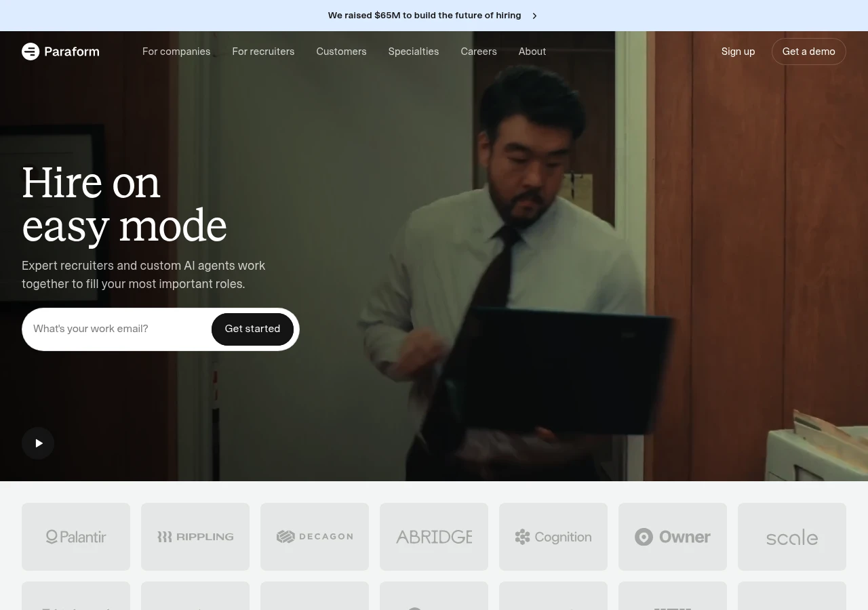Visit the Careers page

[x=479, y=52]
